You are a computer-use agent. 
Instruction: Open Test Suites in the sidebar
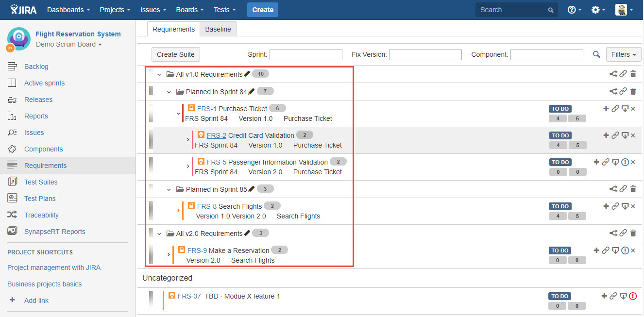coord(41,182)
